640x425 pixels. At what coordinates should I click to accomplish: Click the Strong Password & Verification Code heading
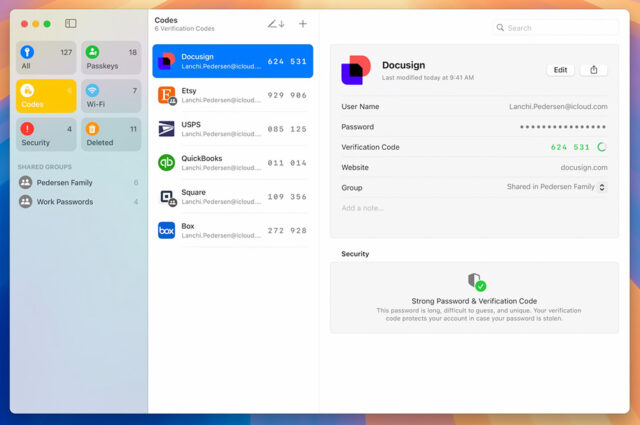click(x=474, y=301)
